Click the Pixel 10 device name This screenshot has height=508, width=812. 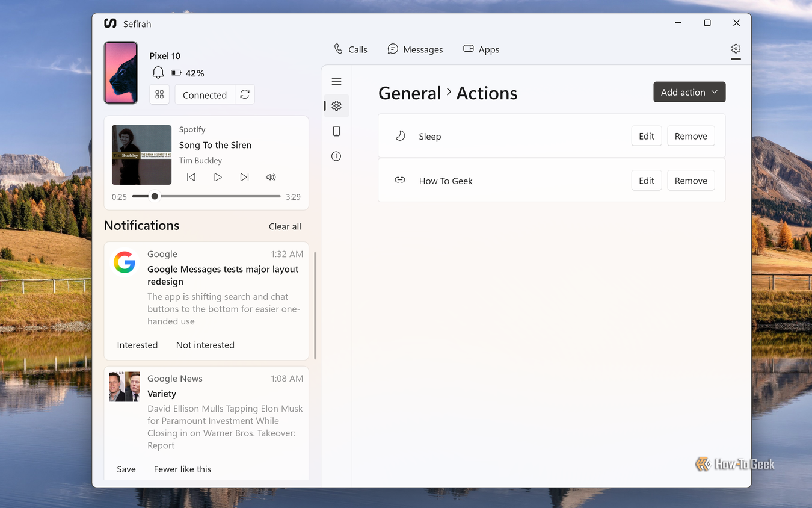tap(165, 56)
